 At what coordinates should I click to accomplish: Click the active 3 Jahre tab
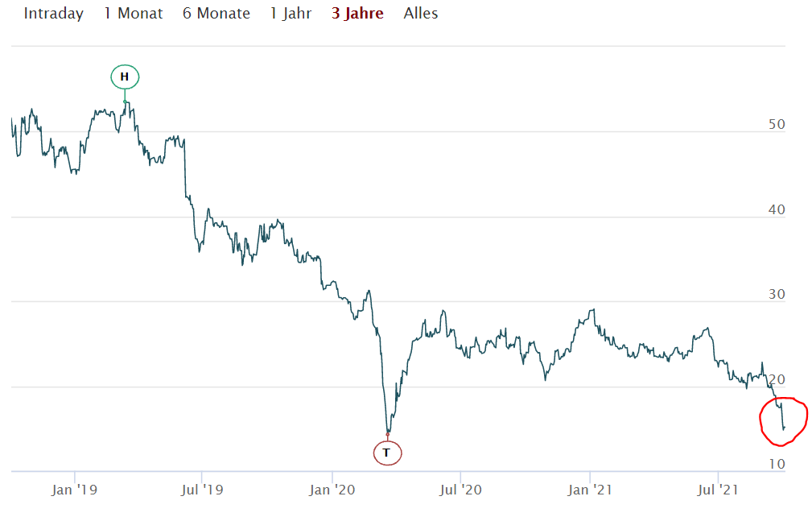pos(357,14)
